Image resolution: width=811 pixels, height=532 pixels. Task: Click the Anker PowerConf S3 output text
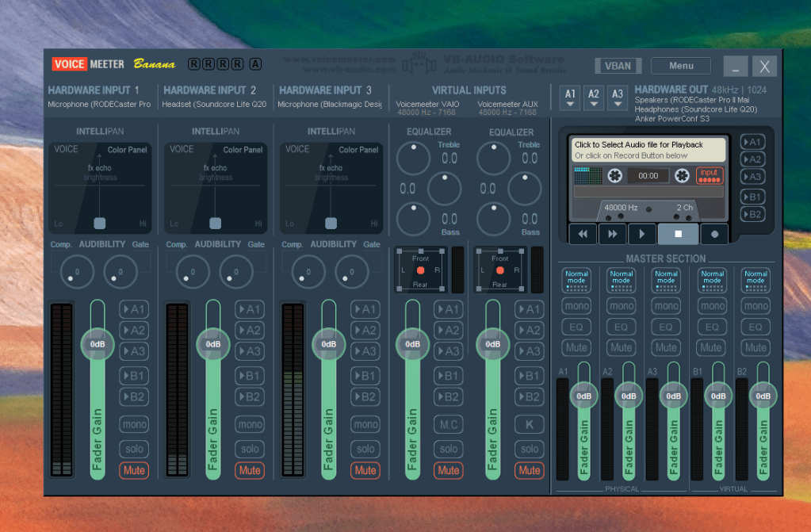(x=671, y=118)
